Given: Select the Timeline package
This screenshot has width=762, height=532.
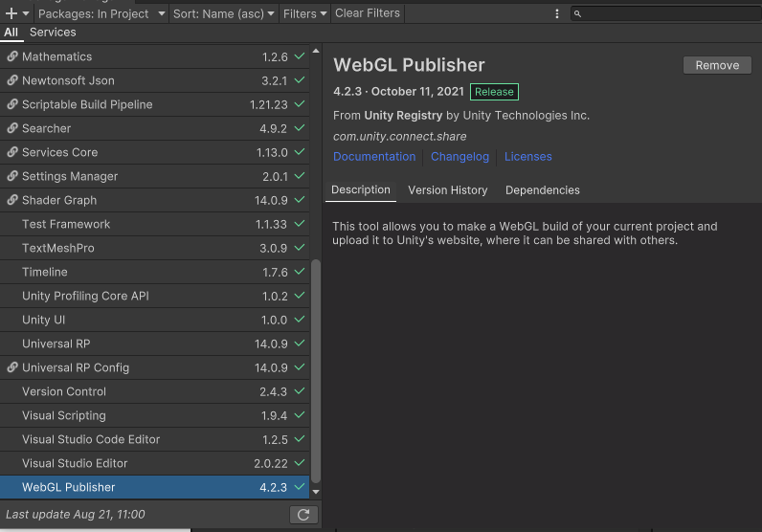Looking at the screenshot, I should (x=154, y=272).
